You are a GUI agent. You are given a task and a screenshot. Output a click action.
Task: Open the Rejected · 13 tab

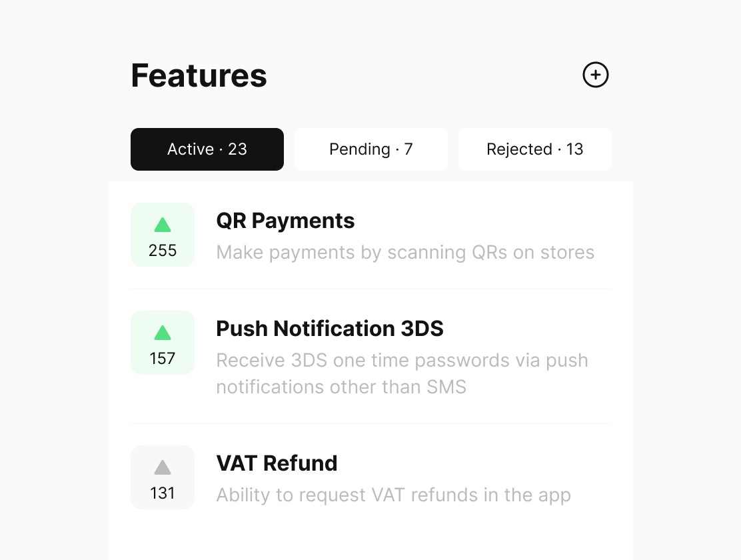coord(535,149)
